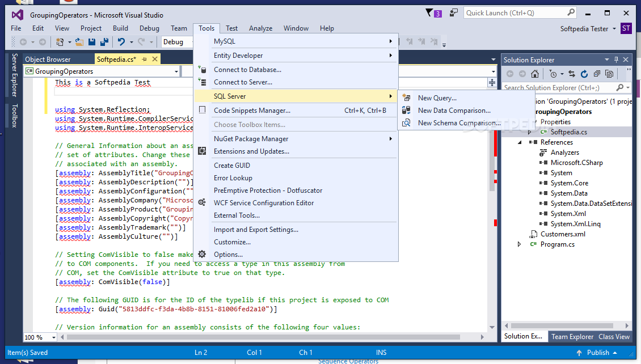This screenshot has height=364, width=641.
Task: Click the Publish up-arrow icon in status bar
Action: click(579, 353)
